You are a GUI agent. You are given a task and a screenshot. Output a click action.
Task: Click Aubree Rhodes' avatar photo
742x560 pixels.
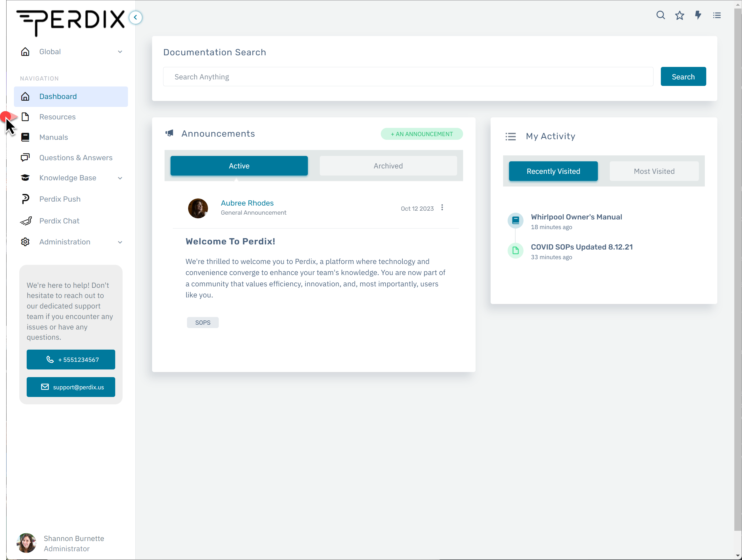(198, 208)
